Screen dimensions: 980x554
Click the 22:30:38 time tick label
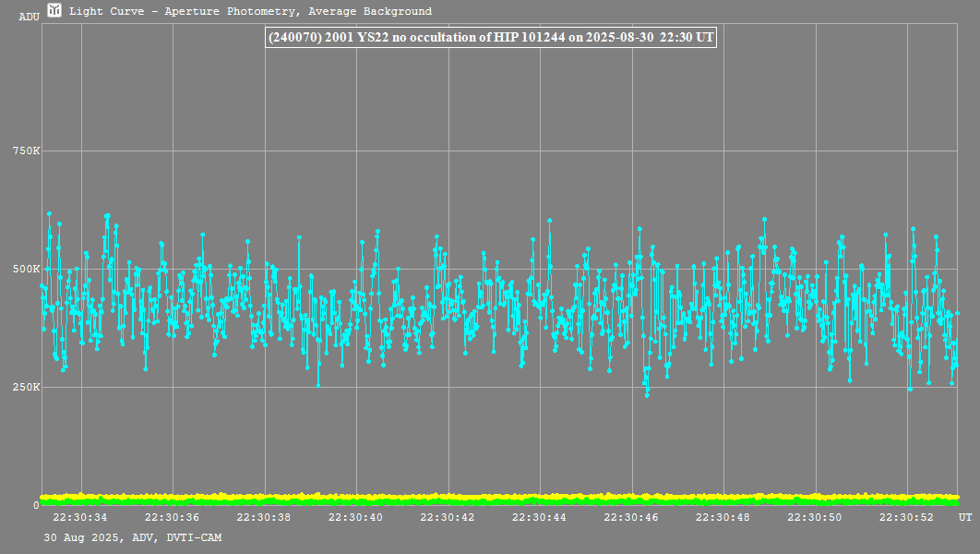pos(264,518)
